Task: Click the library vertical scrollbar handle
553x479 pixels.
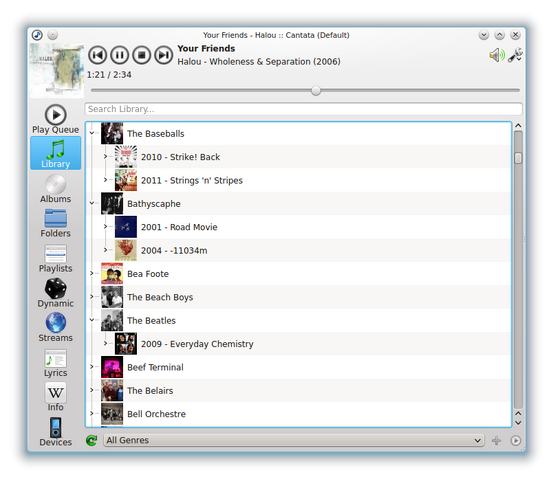Action: (x=518, y=158)
